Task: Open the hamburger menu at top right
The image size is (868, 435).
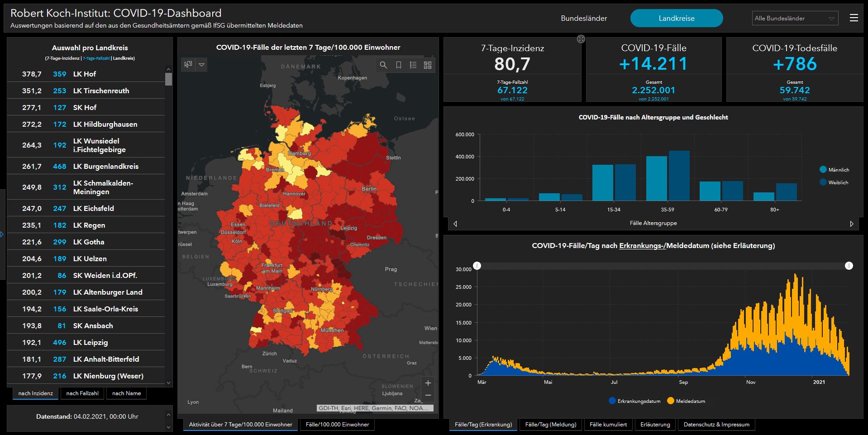Action: click(x=854, y=18)
